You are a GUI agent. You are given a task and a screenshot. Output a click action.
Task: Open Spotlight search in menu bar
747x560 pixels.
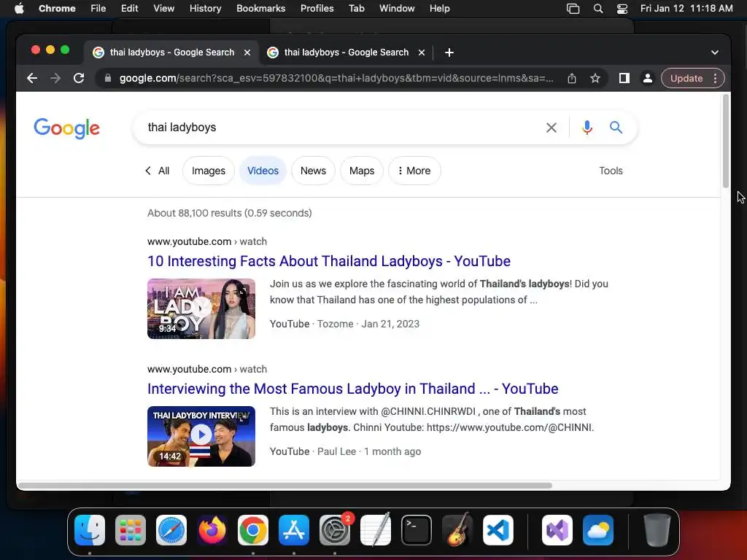(598, 9)
